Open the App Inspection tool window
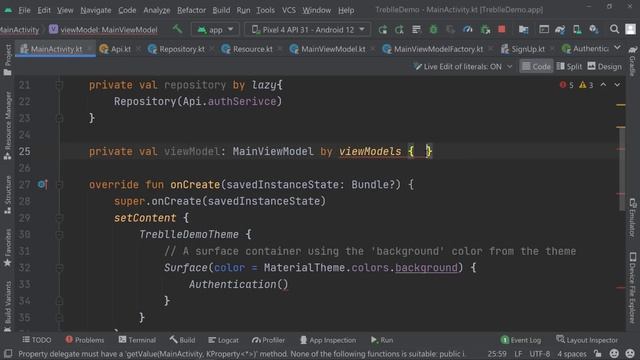640x360 pixels. [328, 340]
